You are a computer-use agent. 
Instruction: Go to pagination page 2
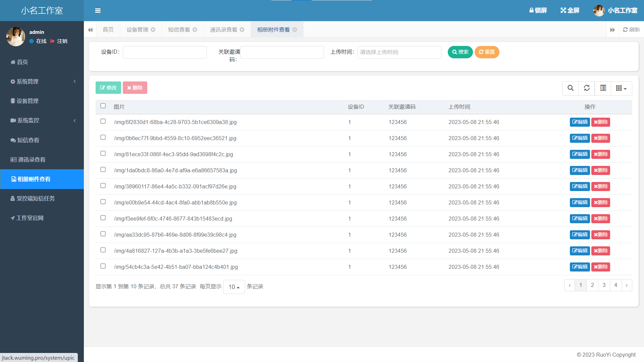pyautogui.click(x=592, y=285)
